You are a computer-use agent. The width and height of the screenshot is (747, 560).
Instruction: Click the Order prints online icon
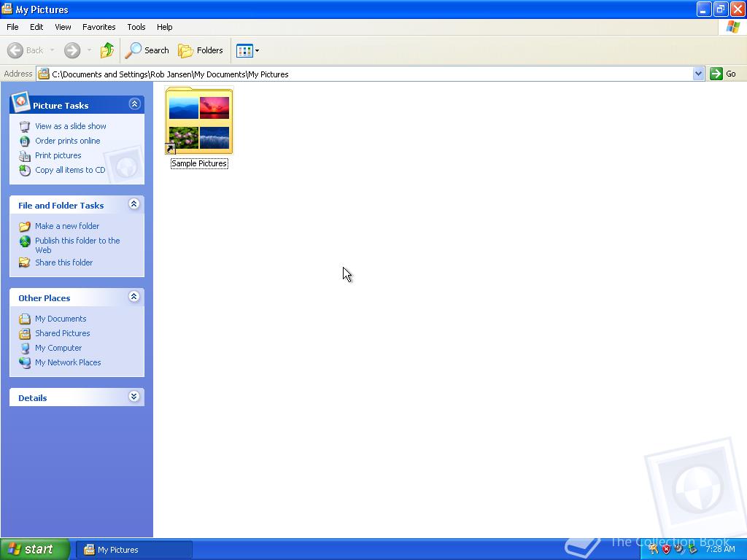pyautogui.click(x=25, y=141)
